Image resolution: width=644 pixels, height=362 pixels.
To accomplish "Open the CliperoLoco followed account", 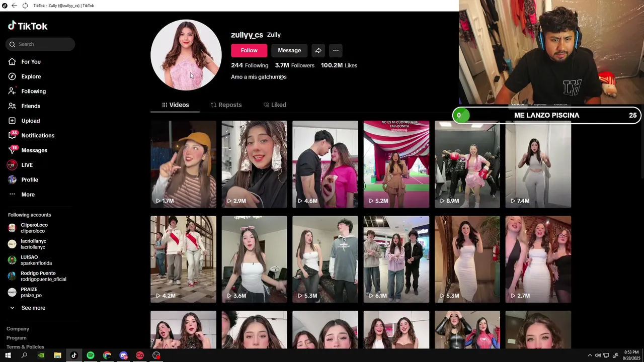I will pos(28,228).
